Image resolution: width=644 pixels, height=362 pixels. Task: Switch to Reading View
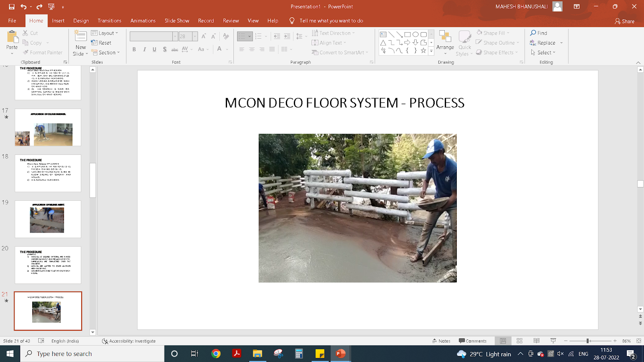coord(536,341)
